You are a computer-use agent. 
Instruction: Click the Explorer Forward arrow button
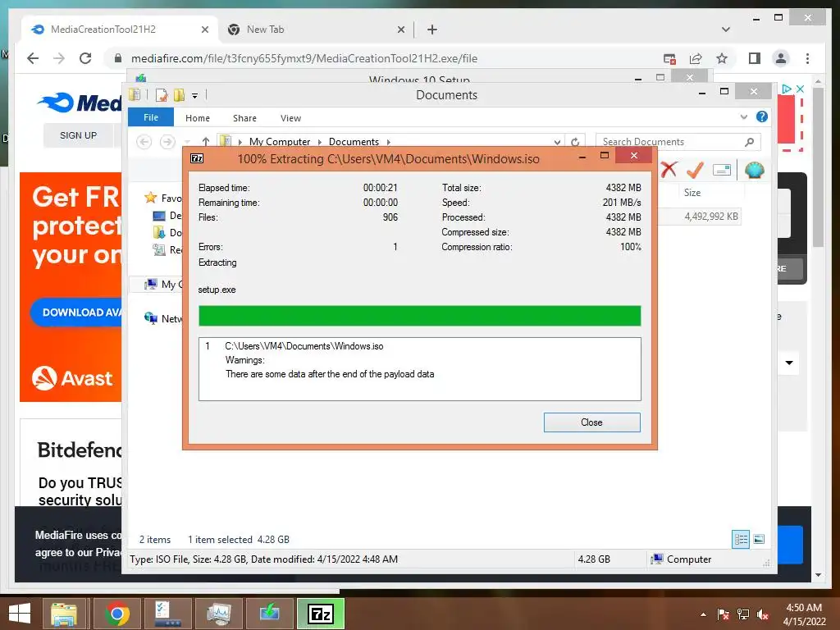167,141
